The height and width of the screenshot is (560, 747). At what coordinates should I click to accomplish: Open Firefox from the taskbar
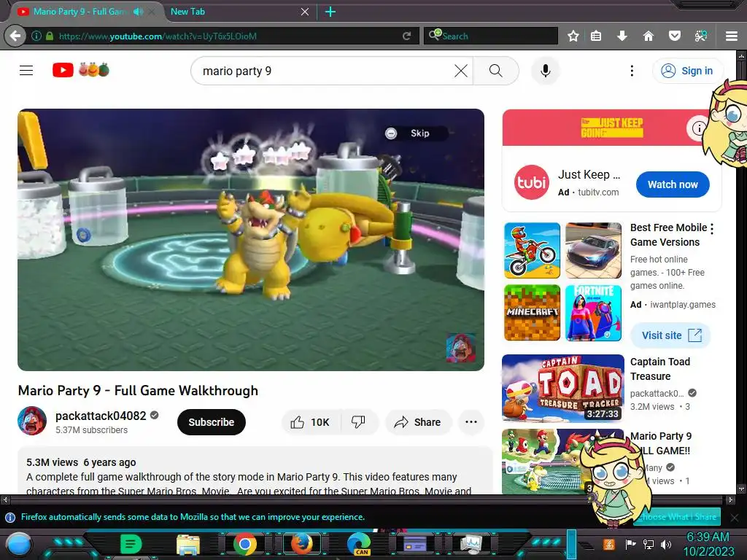pyautogui.click(x=301, y=544)
